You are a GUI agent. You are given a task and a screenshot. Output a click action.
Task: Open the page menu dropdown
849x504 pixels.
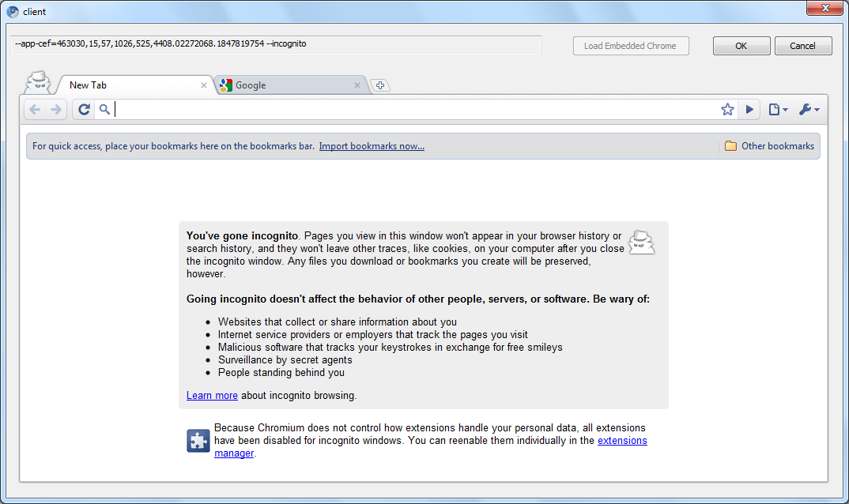coord(778,110)
